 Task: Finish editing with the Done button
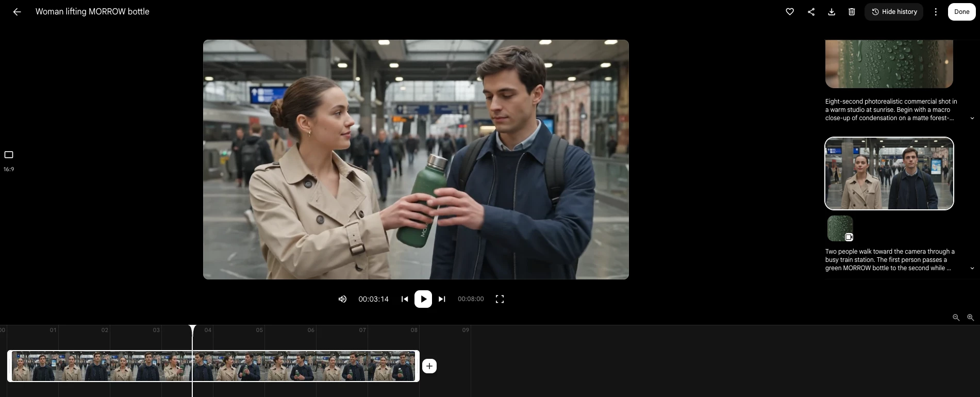click(961, 12)
